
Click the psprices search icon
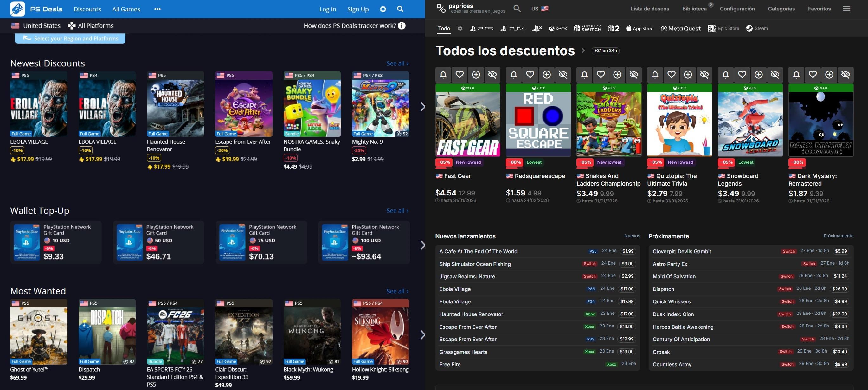[517, 9]
